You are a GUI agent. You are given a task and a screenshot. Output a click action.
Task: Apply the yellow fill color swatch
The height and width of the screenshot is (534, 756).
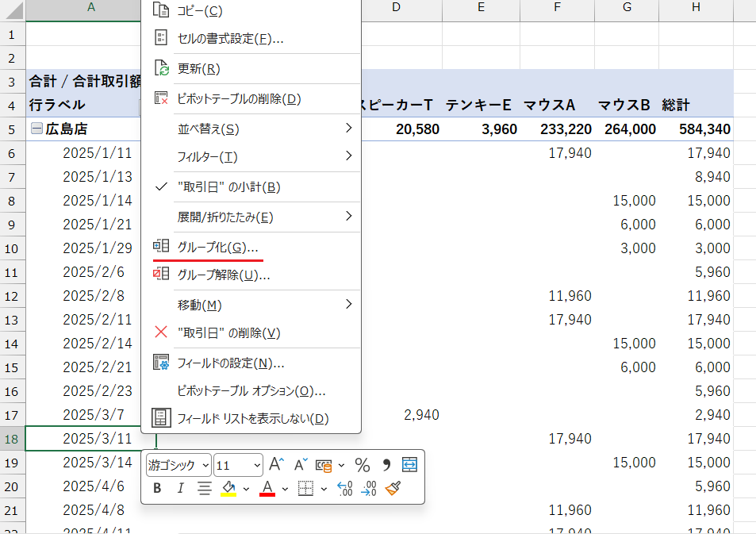228,489
